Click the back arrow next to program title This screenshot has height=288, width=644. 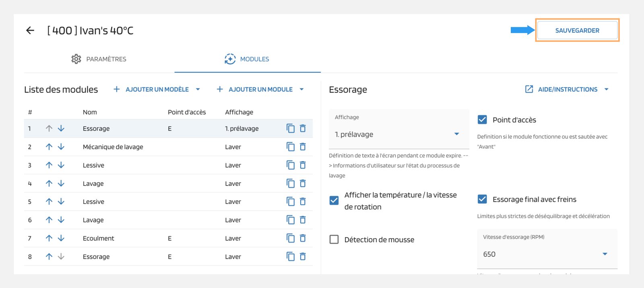pyautogui.click(x=30, y=31)
